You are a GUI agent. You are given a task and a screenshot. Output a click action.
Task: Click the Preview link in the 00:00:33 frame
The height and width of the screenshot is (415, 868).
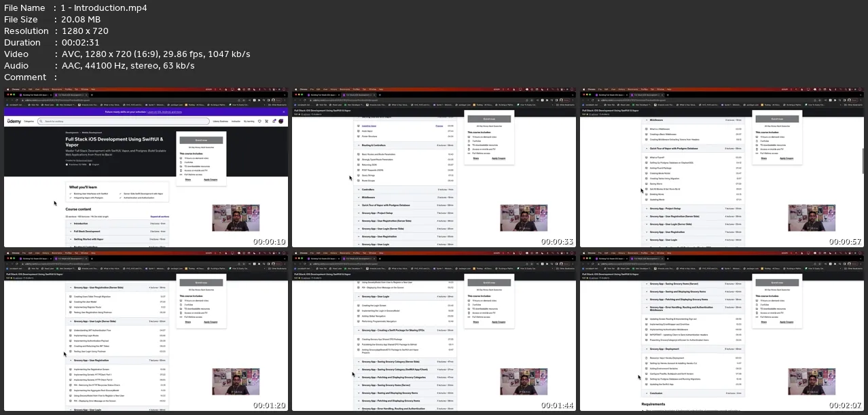pos(439,126)
